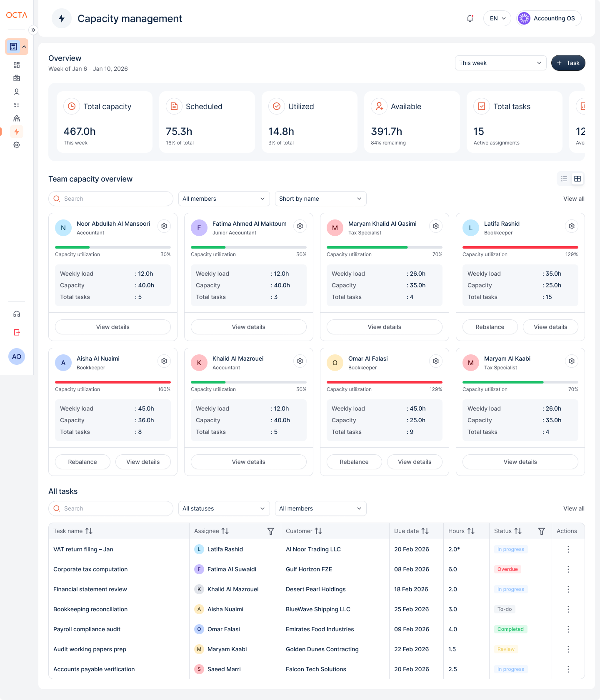Image resolution: width=600 pixels, height=700 pixels.
Task: Open capacity lightning bolt icon in sidebar
Action: (17, 132)
